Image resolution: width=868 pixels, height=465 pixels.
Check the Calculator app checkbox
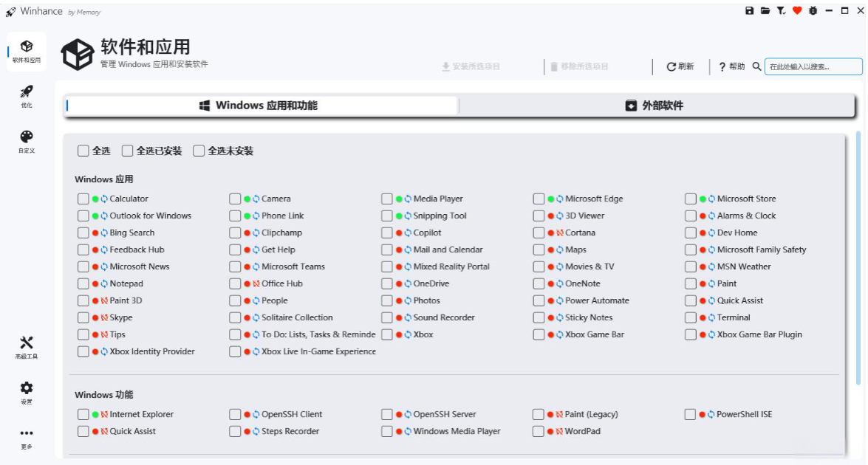pos(83,199)
